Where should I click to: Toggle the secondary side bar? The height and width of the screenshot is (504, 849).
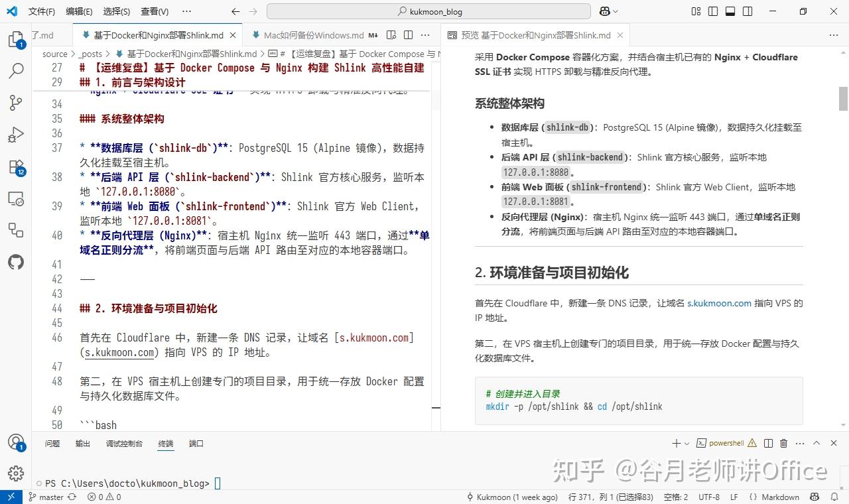coord(748,11)
